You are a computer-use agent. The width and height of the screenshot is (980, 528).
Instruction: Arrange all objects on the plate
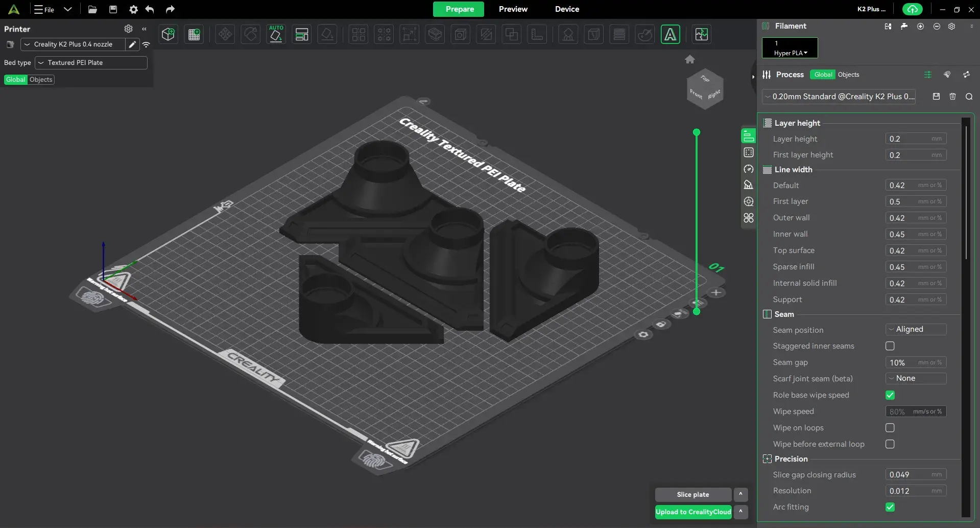302,34
